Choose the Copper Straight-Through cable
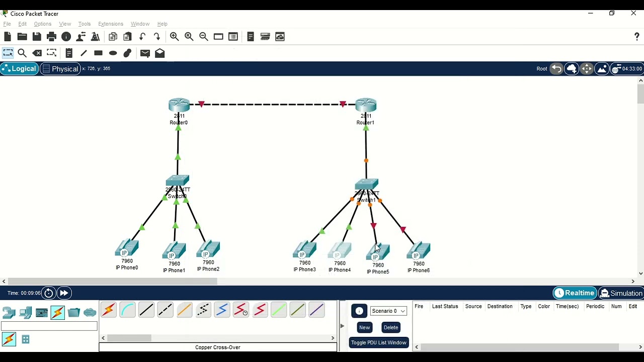This screenshot has height=362, width=644. tap(146, 310)
